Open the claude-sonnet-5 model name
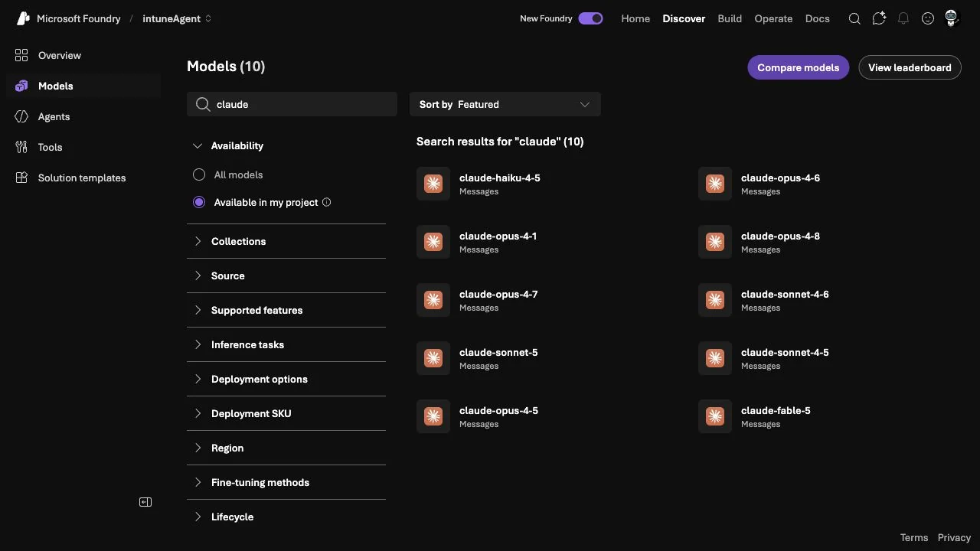This screenshot has width=980, height=551. click(498, 352)
